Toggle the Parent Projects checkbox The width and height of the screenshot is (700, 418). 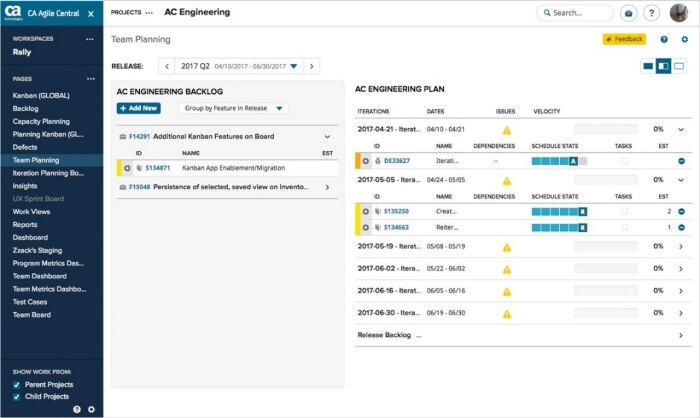point(15,383)
